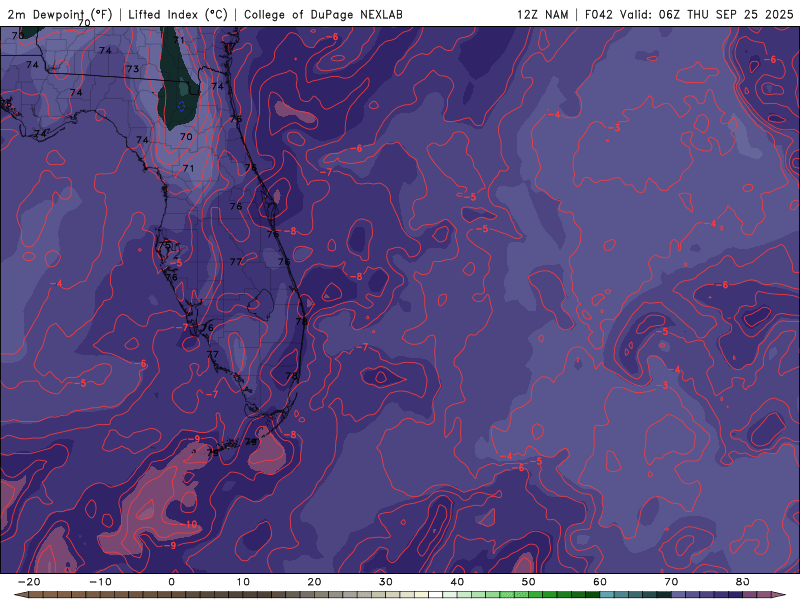The height and width of the screenshot is (600, 800).
Task: Click the "10" colorbar tick label
Action: click(x=243, y=582)
